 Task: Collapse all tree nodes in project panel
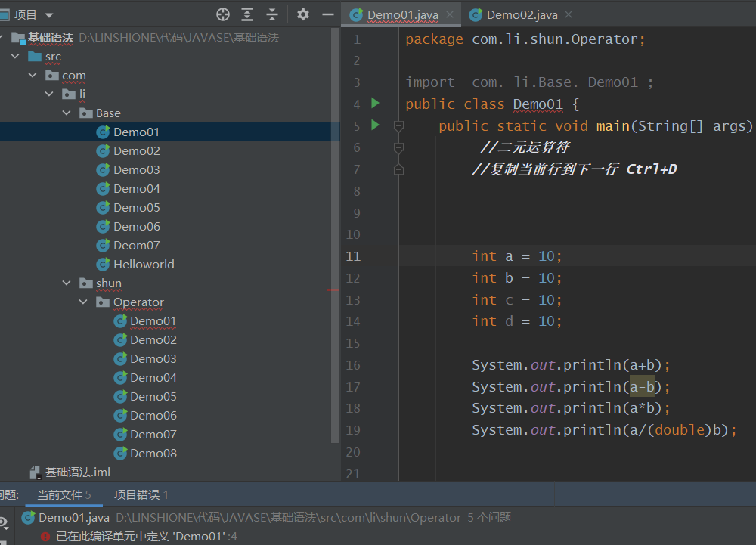[272, 14]
